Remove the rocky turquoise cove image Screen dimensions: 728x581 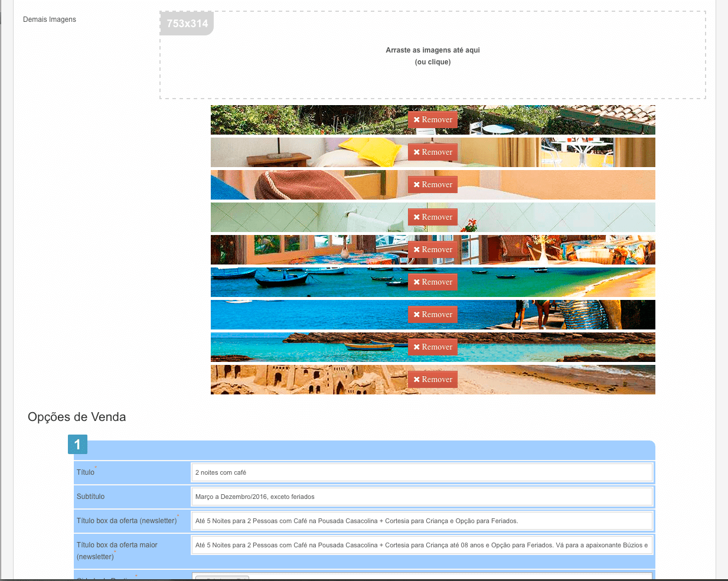coord(432,347)
